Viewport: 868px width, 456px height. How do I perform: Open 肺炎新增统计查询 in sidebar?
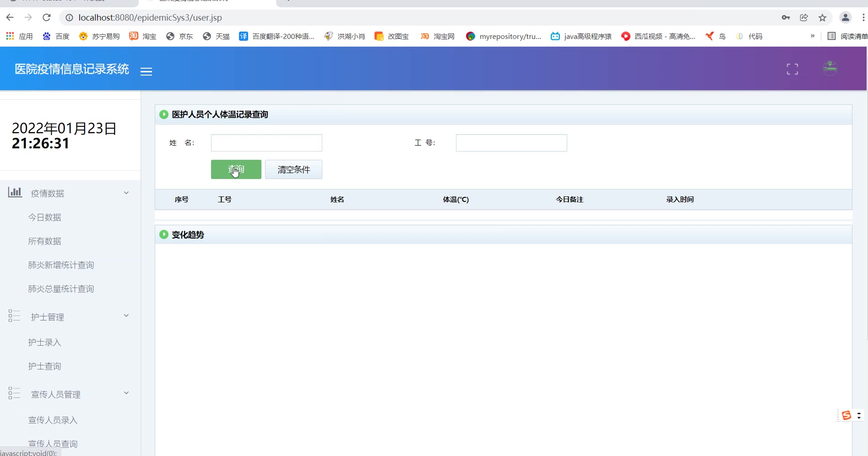61,265
